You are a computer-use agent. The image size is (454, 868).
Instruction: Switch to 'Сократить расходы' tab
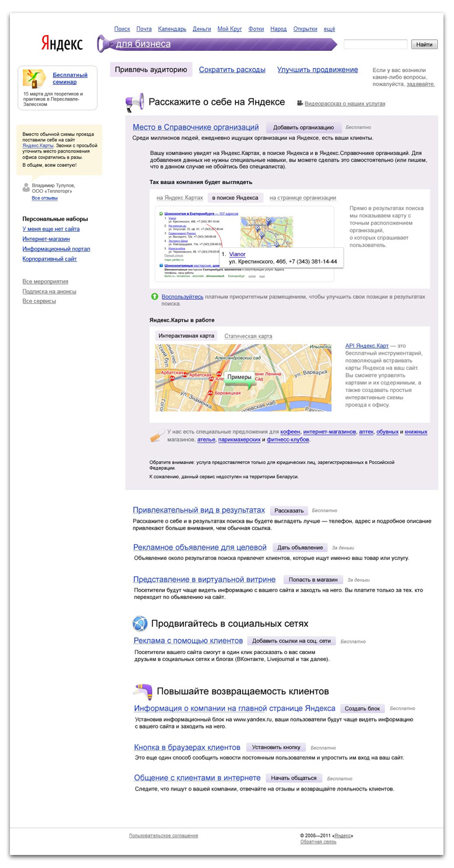232,70
